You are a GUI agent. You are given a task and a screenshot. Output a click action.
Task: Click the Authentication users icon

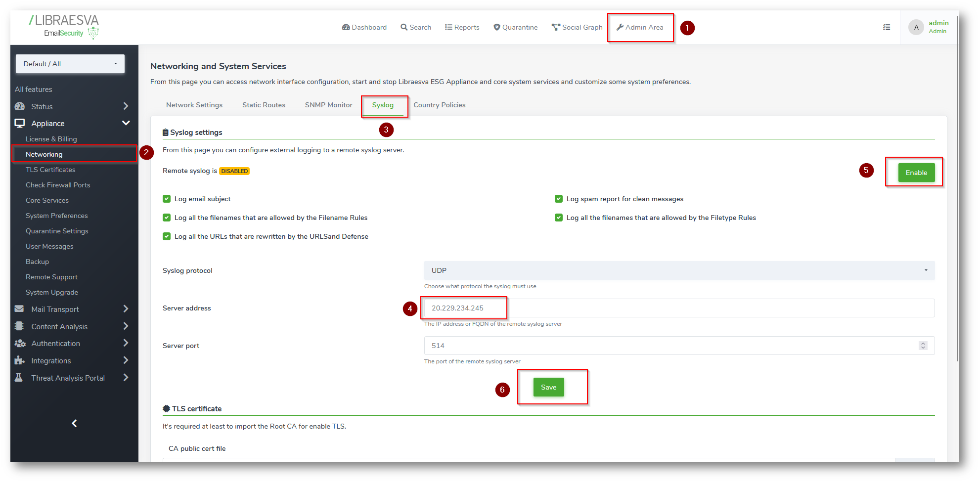point(20,343)
